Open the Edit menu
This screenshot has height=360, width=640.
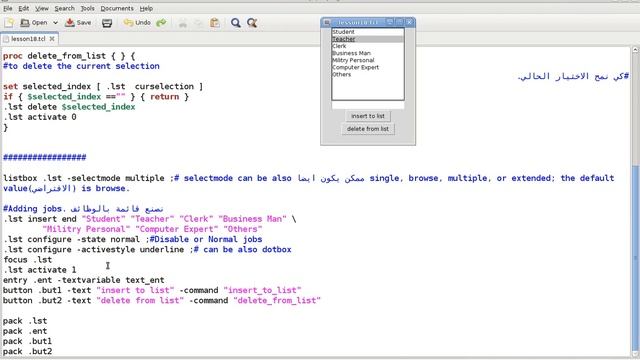[x=23, y=8]
